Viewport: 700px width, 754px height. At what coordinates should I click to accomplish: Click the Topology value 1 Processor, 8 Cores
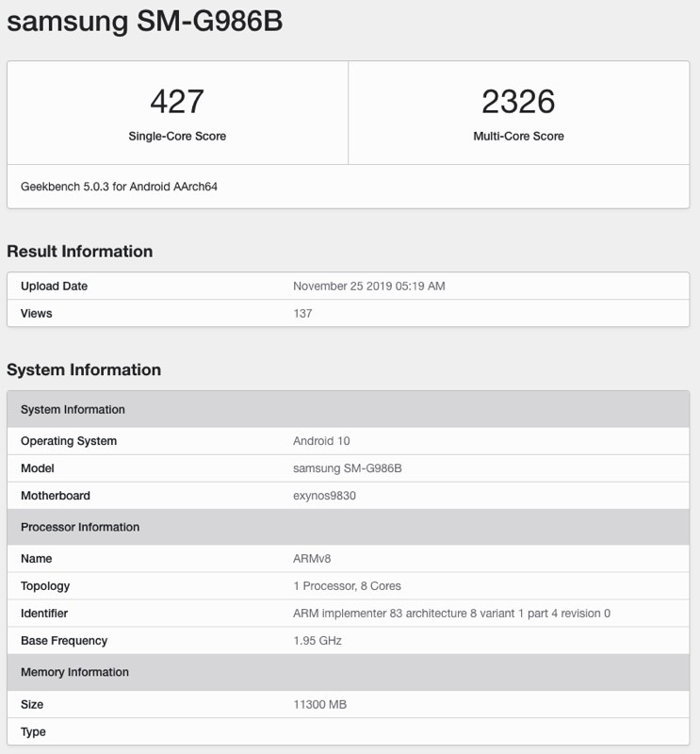point(347,586)
